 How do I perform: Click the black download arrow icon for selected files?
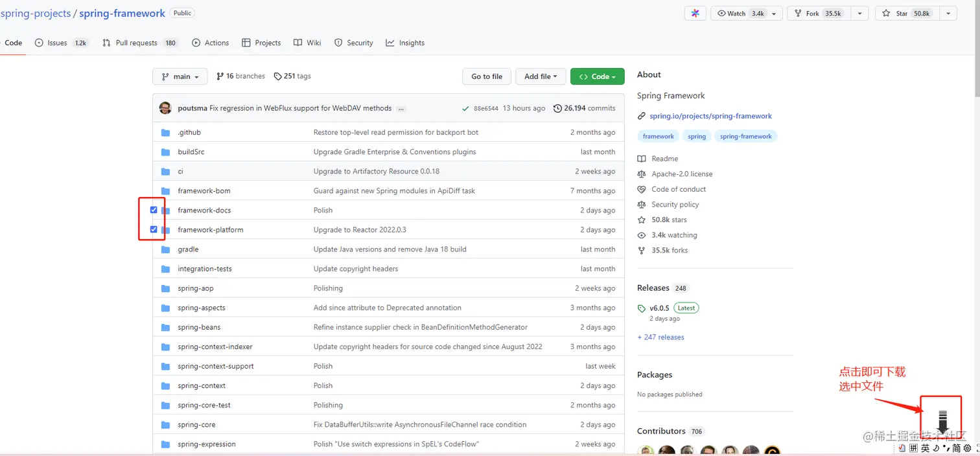click(942, 421)
